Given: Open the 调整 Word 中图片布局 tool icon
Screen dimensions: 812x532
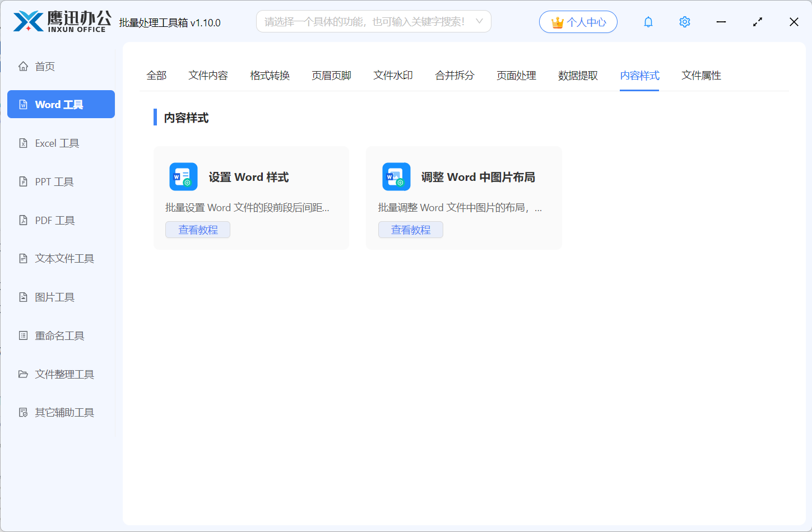Looking at the screenshot, I should point(396,176).
